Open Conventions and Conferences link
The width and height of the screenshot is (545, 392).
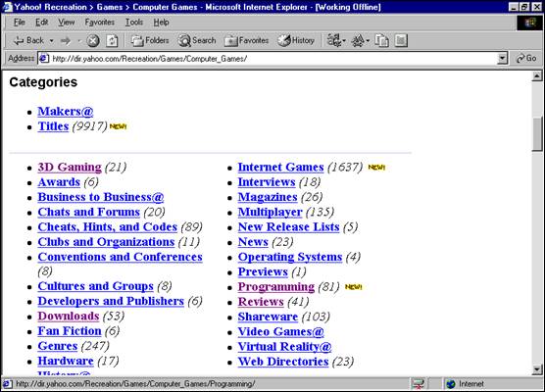click(x=120, y=257)
